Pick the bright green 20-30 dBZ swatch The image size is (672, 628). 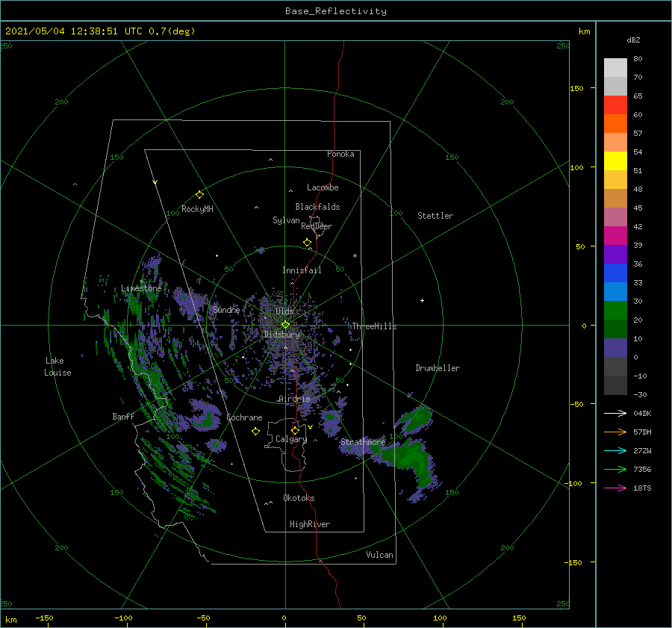[615, 311]
